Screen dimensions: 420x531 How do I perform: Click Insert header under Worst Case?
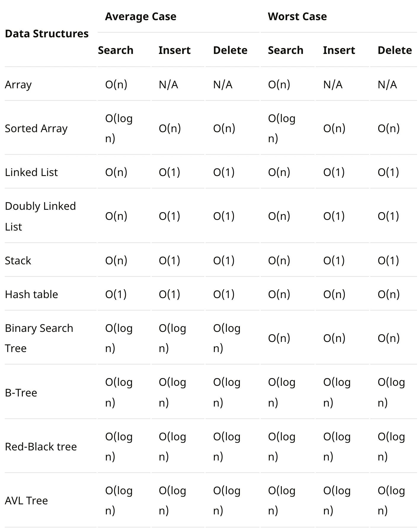339,50
